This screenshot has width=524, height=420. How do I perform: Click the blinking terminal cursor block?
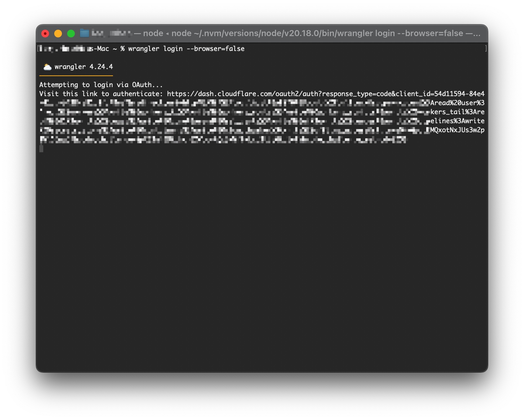(x=41, y=149)
